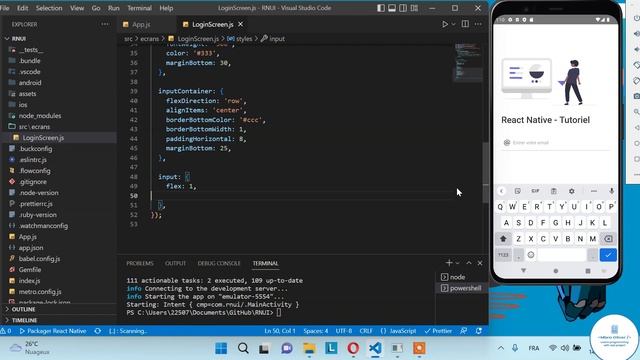The height and width of the screenshot is (360, 640).
Task: Open the Edit menu
Action: (x=22, y=8)
